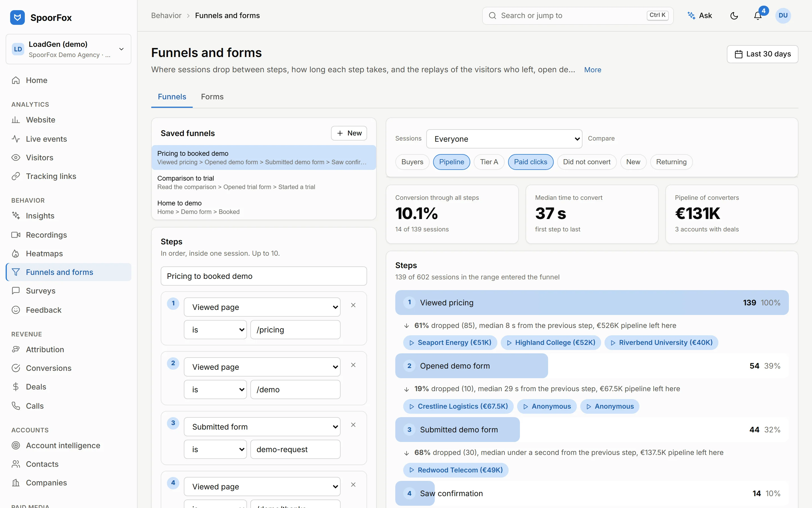Open Deals page

tap(69, 387)
